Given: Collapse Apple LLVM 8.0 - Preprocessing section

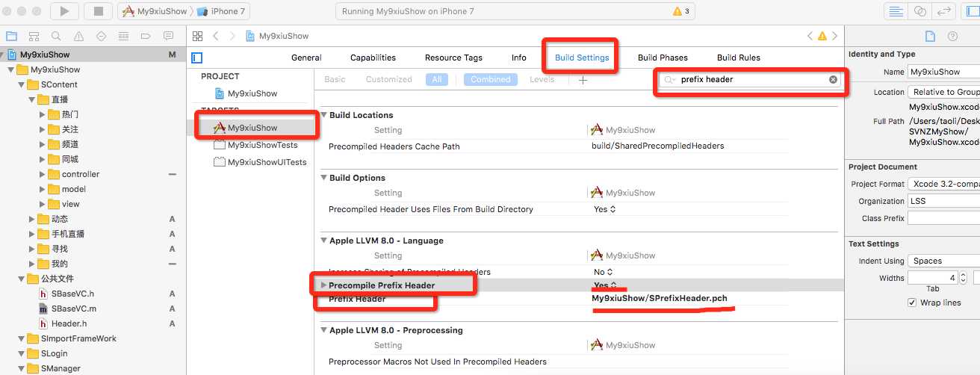Looking at the screenshot, I should pos(323,330).
